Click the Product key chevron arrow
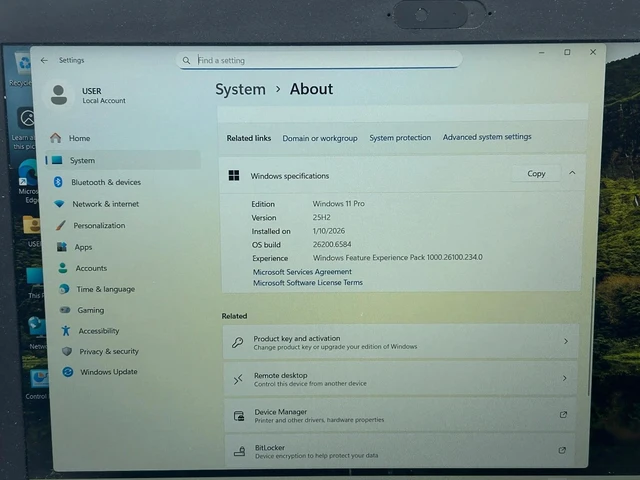This screenshot has height=480, width=640. pyautogui.click(x=566, y=341)
